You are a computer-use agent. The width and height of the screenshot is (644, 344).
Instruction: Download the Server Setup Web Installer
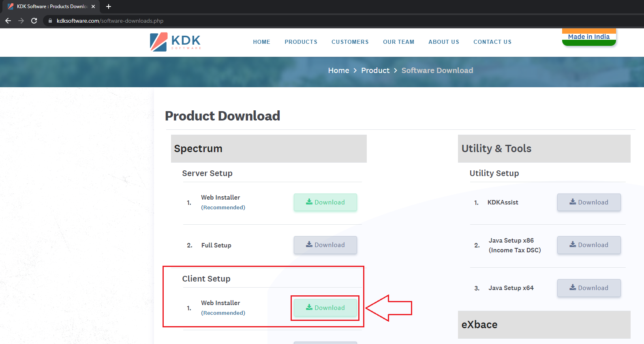tap(325, 202)
